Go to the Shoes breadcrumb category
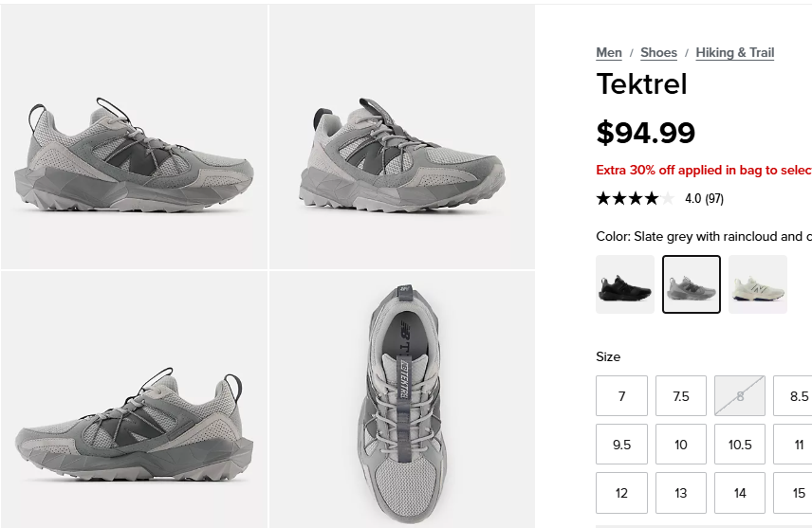Image resolution: width=812 pixels, height=528 pixels. (x=658, y=53)
